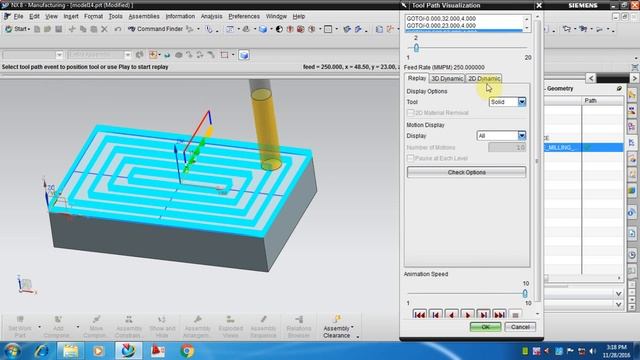Open the Format menu
Screen dimensions: 640x360
click(93, 16)
